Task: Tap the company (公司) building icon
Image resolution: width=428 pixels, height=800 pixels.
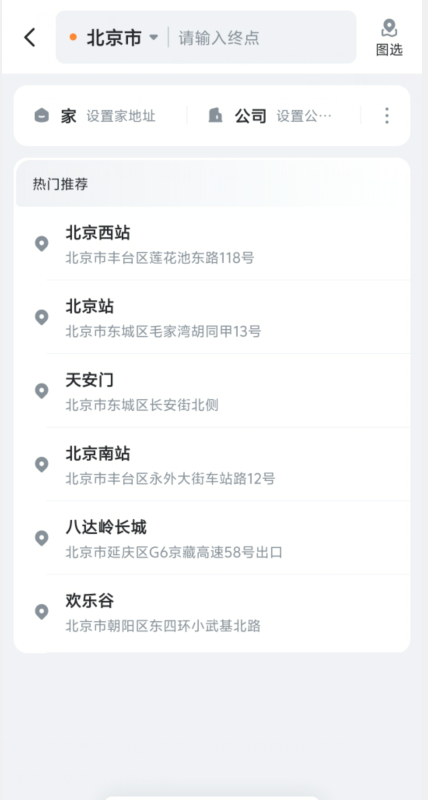Action: [215, 116]
